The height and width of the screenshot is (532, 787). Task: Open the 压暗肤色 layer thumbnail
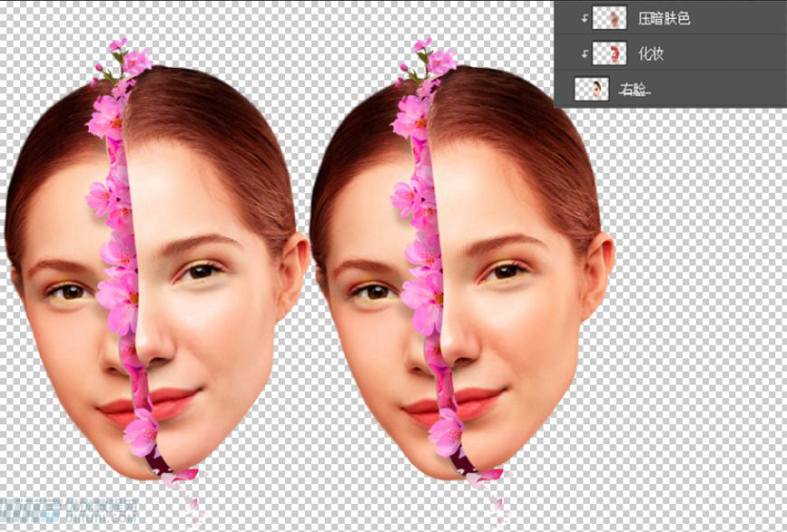tap(611, 18)
